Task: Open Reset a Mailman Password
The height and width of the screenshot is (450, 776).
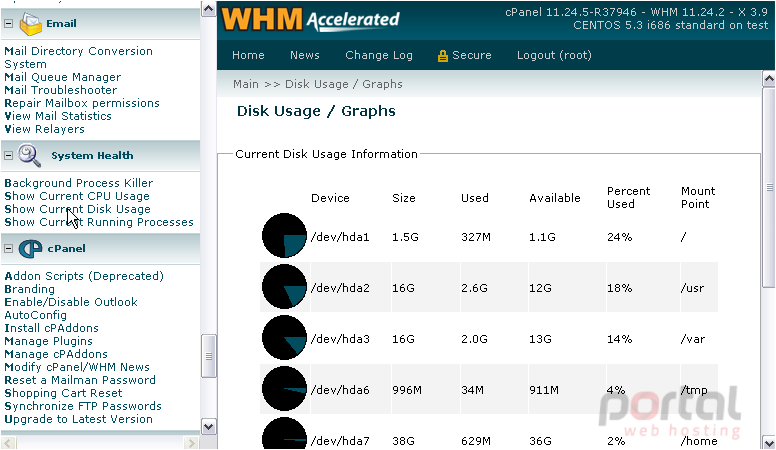Action: pos(80,380)
